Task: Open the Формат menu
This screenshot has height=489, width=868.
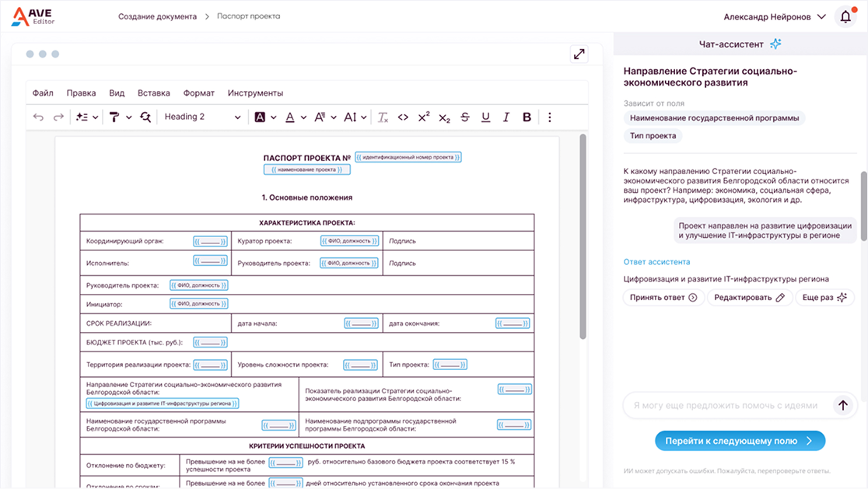Action: click(198, 93)
